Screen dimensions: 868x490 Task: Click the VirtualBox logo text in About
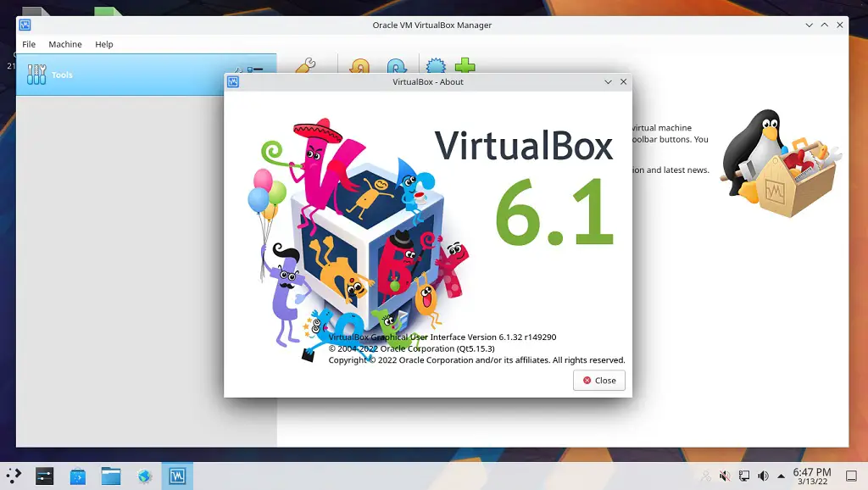click(523, 146)
